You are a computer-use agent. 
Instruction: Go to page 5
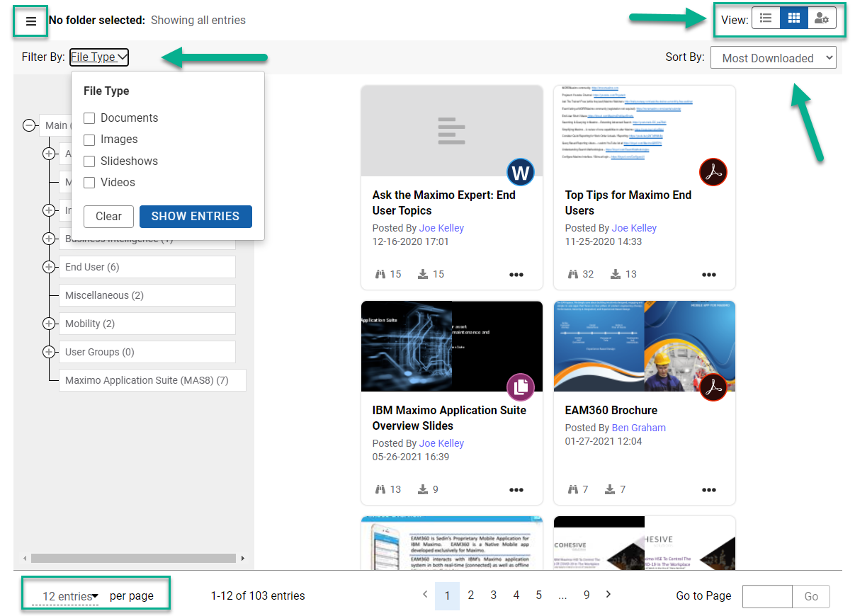point(538,595)
